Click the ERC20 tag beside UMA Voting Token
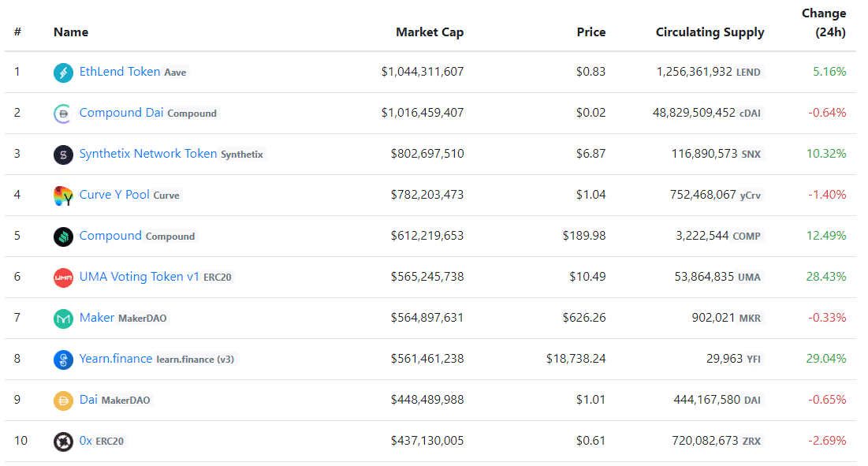This screenshot has height=466, width=868. pyautogui.click(x=217, y=278)
